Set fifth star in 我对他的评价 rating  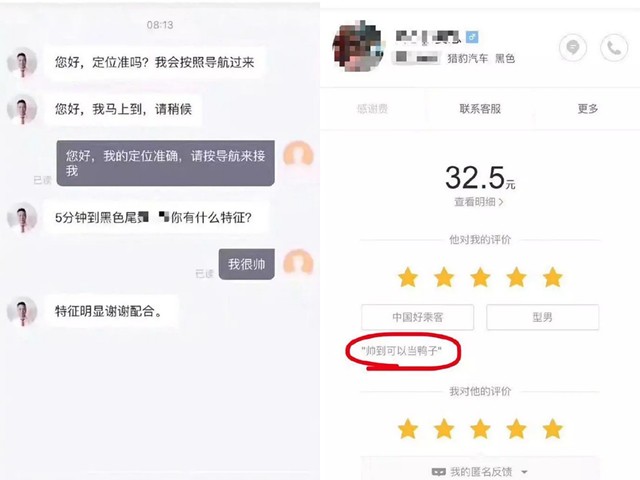point(553,429)
